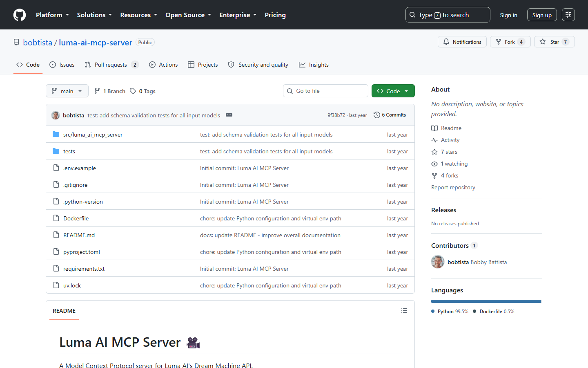Click the Sign up button
The height and width of the screenshot is (368, 588).
542,15
